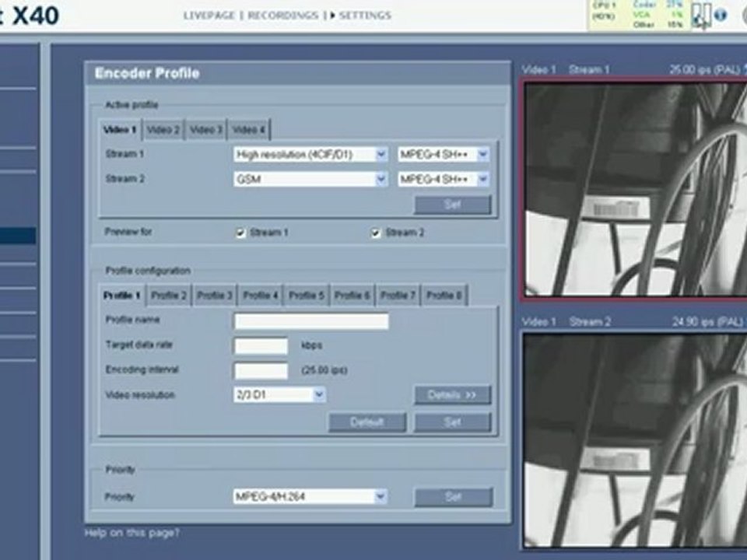Select Profile 4 tab
Screen dimensions: 747x560
(261, 296)
